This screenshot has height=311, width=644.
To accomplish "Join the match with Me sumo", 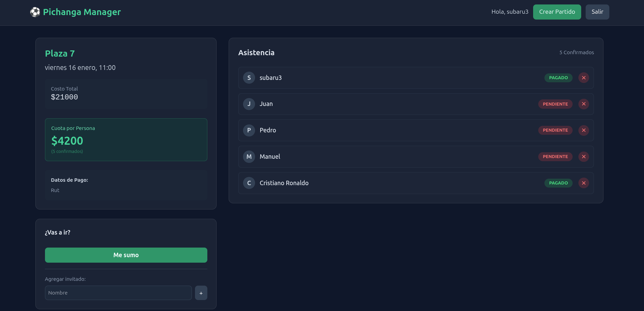I will point(126,255).
